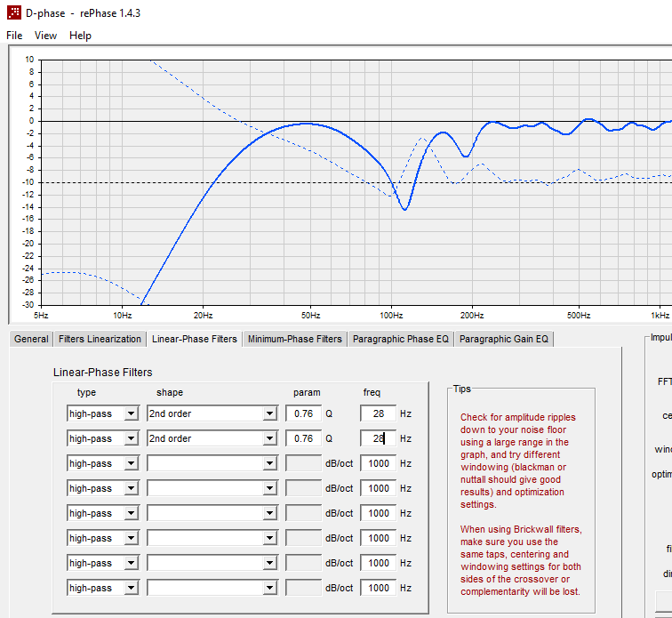Switch to the General tab
This screenshot has width=672, height=618.
point(31,339)
